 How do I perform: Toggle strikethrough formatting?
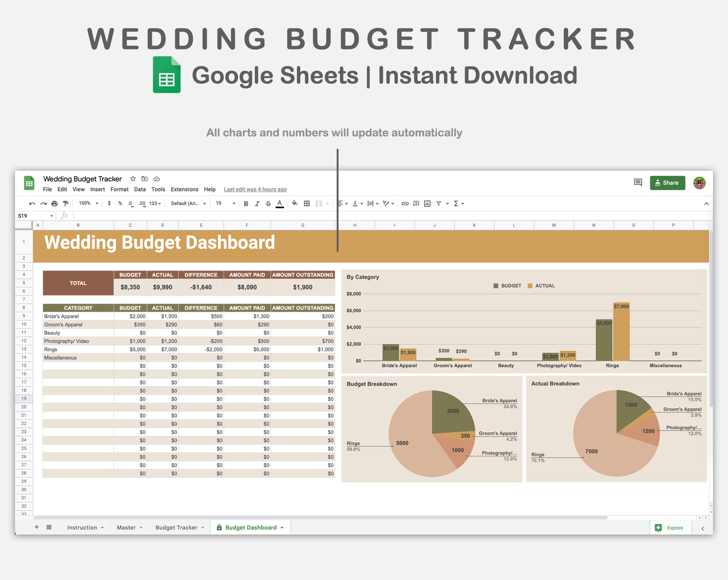268,203
